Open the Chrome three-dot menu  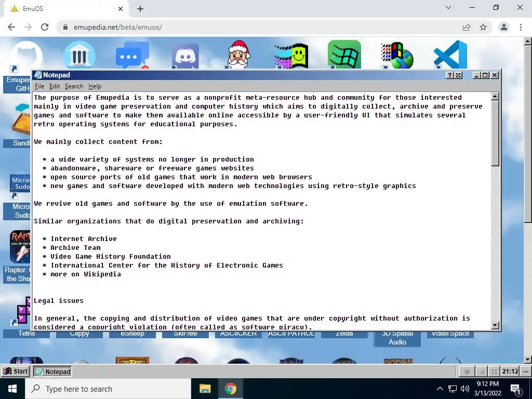521,27
